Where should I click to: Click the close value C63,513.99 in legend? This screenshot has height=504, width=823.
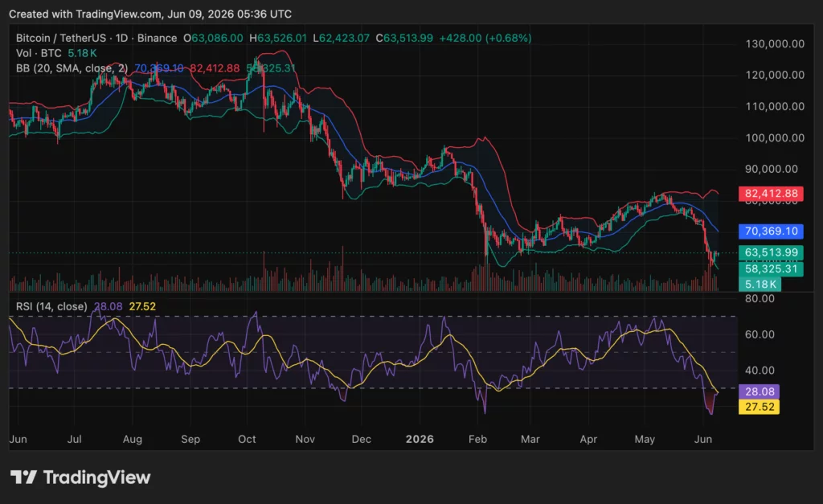[x=404, y=38]
